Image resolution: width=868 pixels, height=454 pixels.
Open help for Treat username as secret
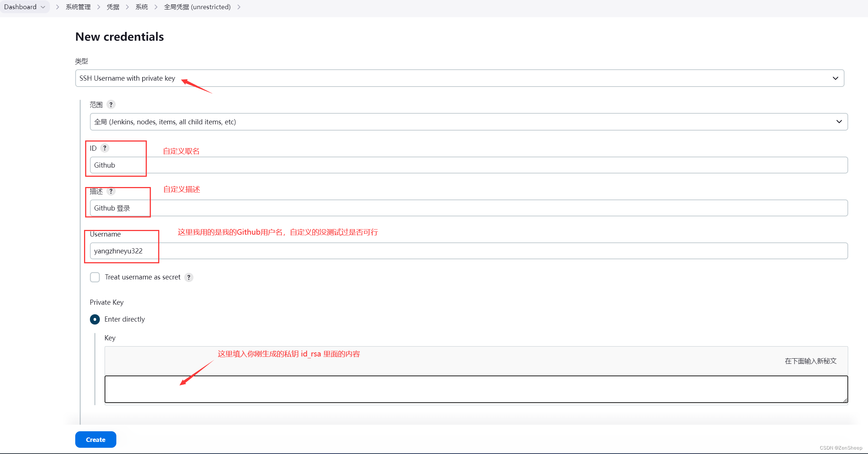point(189,277)
